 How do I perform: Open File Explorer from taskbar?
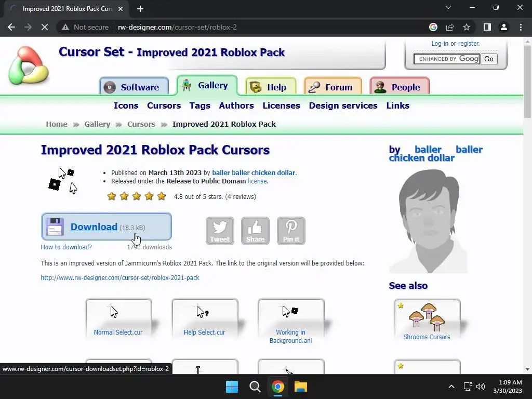(301, 387)
